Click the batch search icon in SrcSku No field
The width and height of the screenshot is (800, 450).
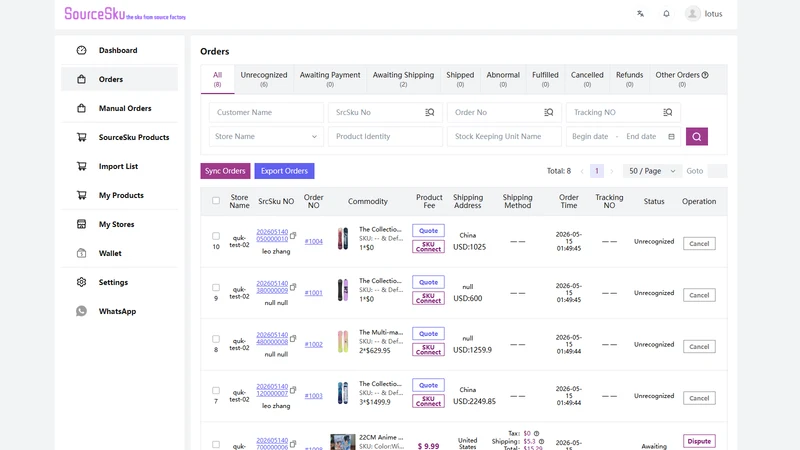coord(430,112)
